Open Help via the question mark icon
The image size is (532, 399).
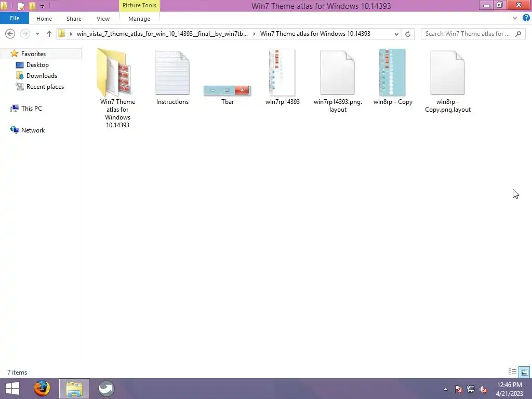526,18
